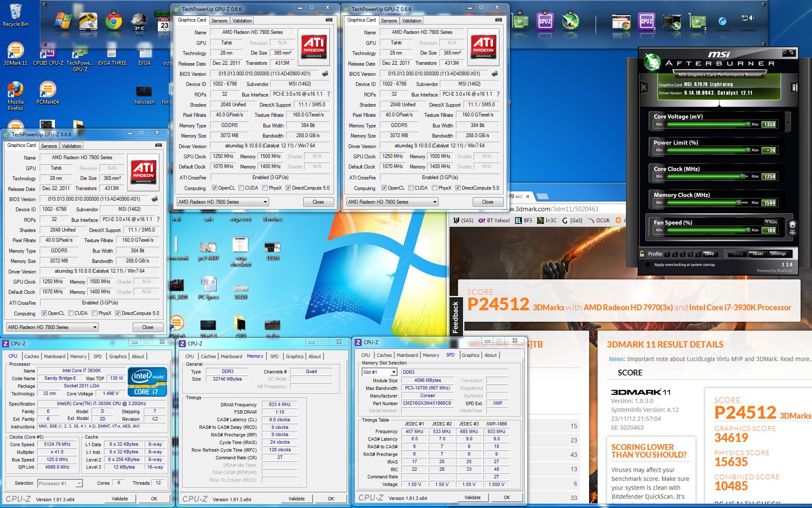The height and width of the screenshot is (508, 812).
Task: Toggle CUDA checkbox in left GPU-Z
Action: point(71,313)
